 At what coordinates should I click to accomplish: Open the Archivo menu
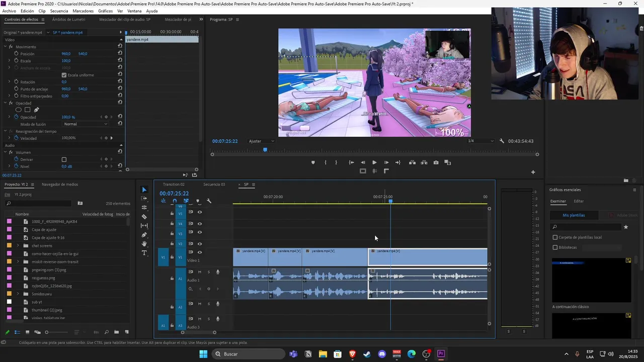pyautogui.click(x=9, y=11)
